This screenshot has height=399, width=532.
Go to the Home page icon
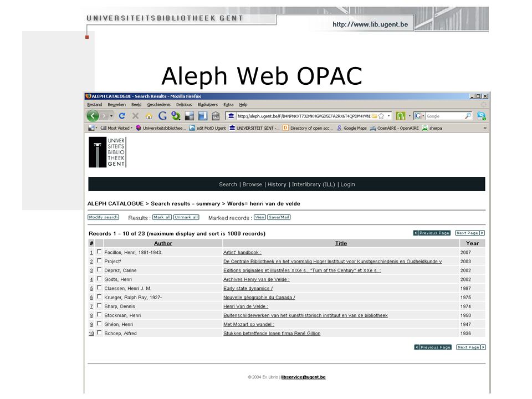149,116
